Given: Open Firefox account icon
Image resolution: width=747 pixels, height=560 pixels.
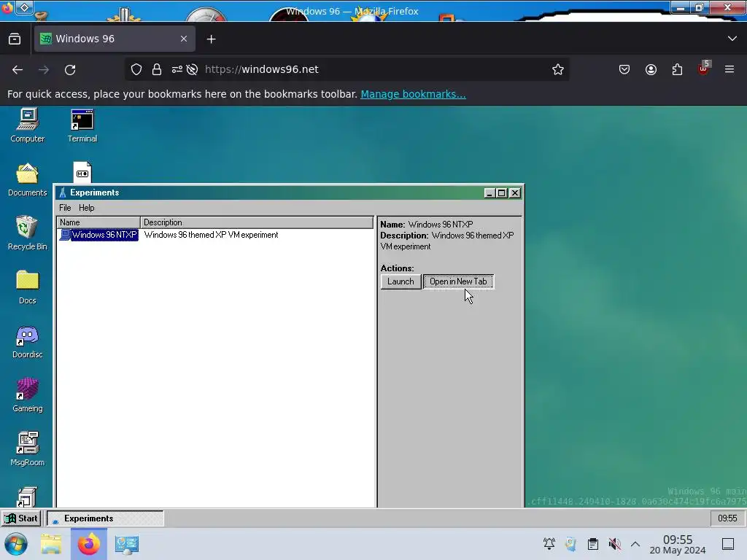Looking at the screenshot, I should pos(651,69).
